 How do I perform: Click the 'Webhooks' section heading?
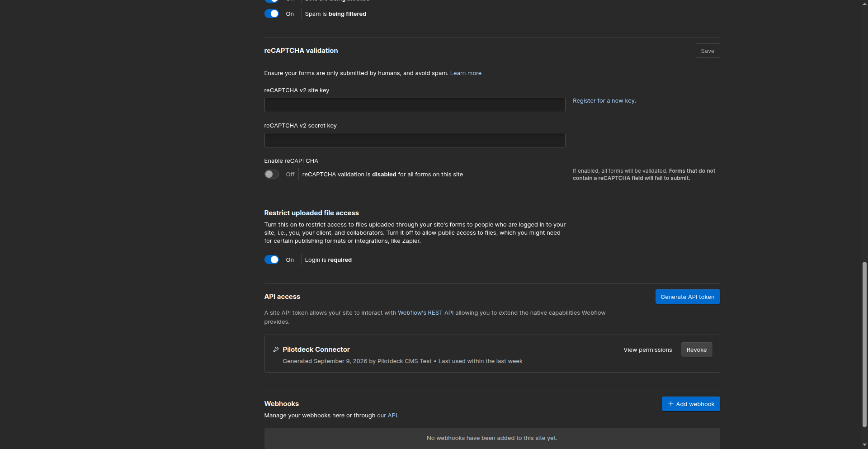pos(281,404)
